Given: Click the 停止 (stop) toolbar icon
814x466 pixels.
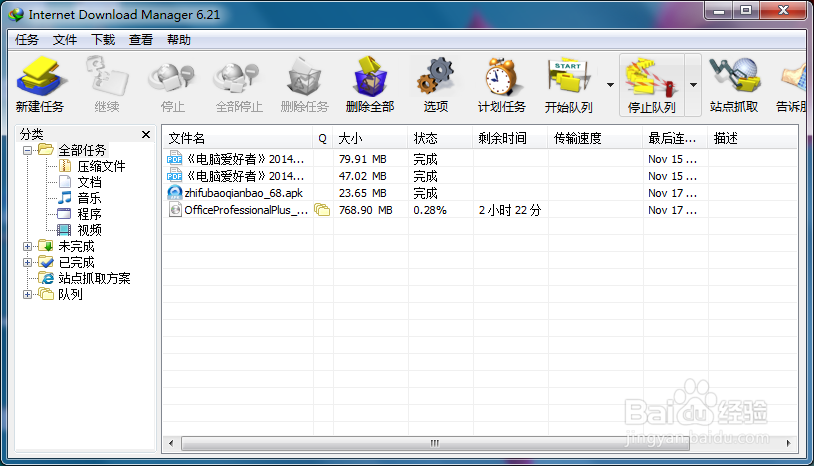Looking at the screenshot, I should point(172,85).
